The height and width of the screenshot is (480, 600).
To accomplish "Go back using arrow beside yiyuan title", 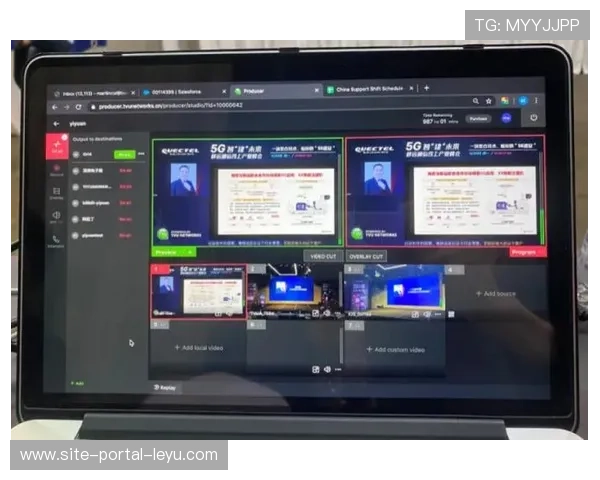I will coord(56,124).
